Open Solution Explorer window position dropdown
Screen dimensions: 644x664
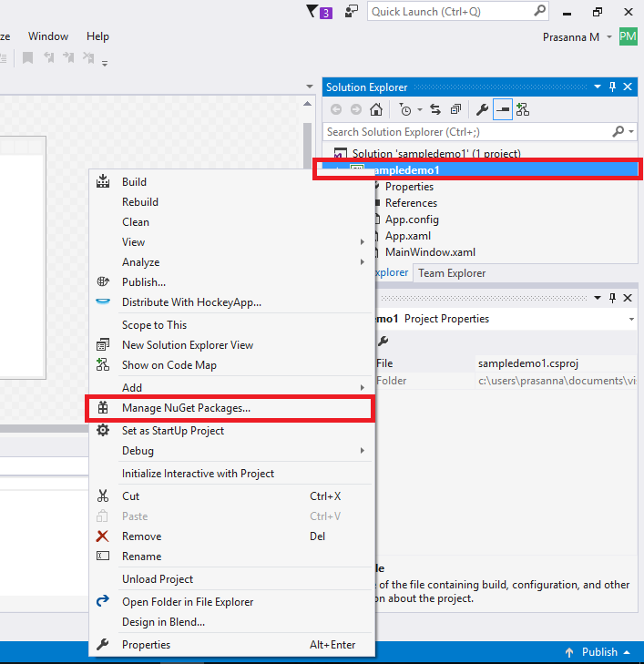coord(598,87)
